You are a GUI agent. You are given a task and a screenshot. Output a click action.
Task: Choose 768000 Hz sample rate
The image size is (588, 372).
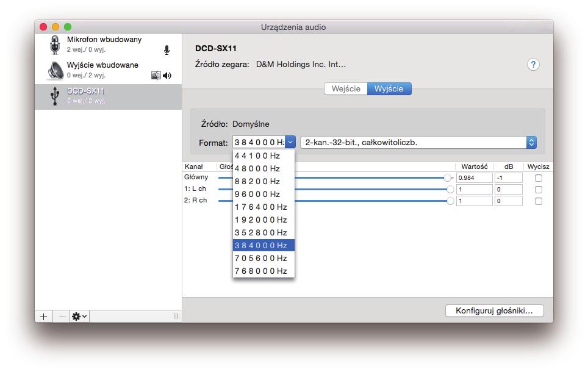tap(264, 271)
